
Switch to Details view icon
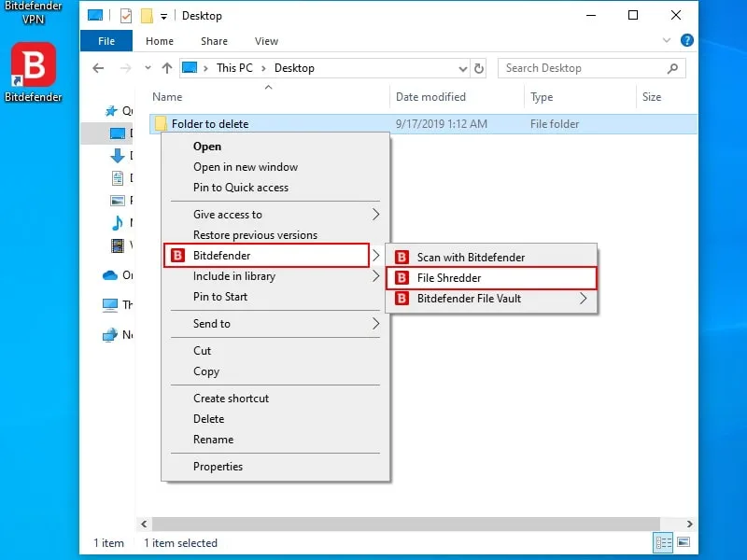[x=663, y=542]
